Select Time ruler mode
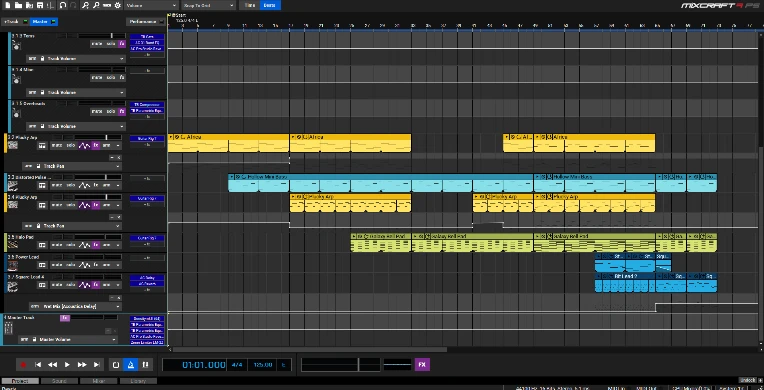The height and width of the screenshot is (390, 764). tap(250, 5)
